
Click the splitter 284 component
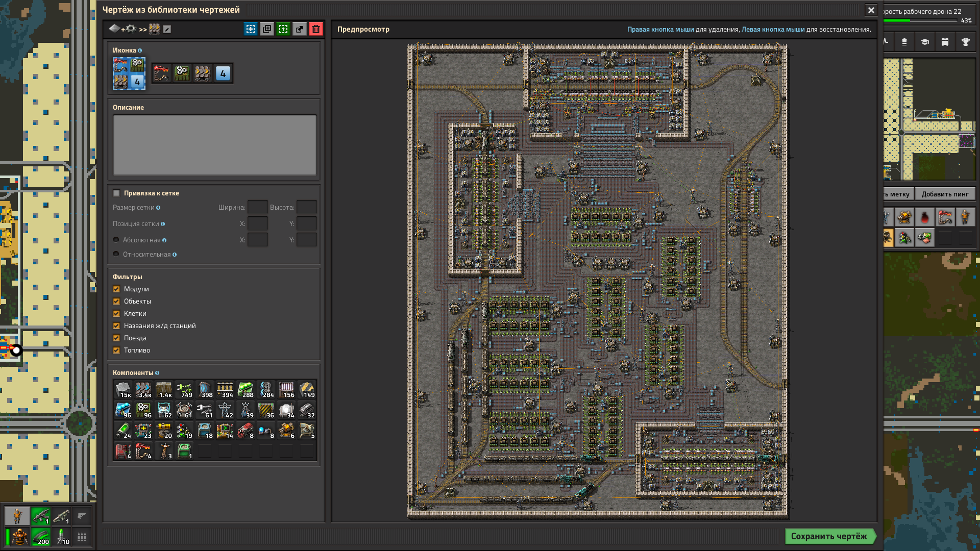click(266, 390)
